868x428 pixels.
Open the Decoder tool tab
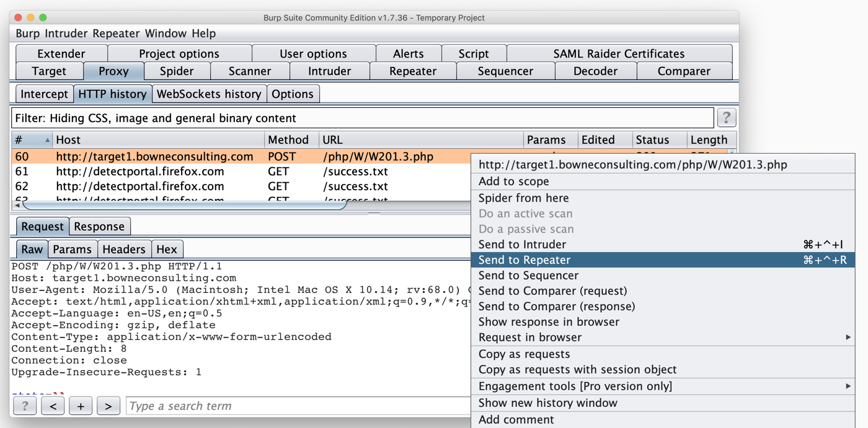[x=595, y=71]
